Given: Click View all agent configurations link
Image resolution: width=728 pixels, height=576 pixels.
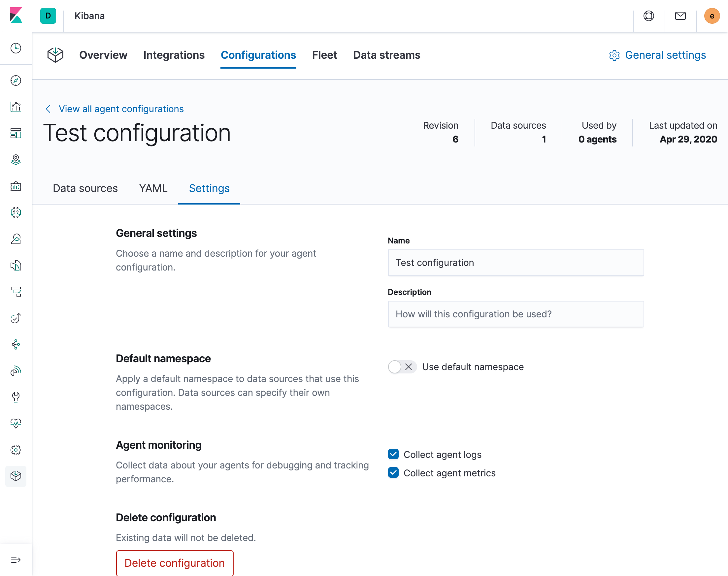Looking at the screenshot, I should (121, 109).
